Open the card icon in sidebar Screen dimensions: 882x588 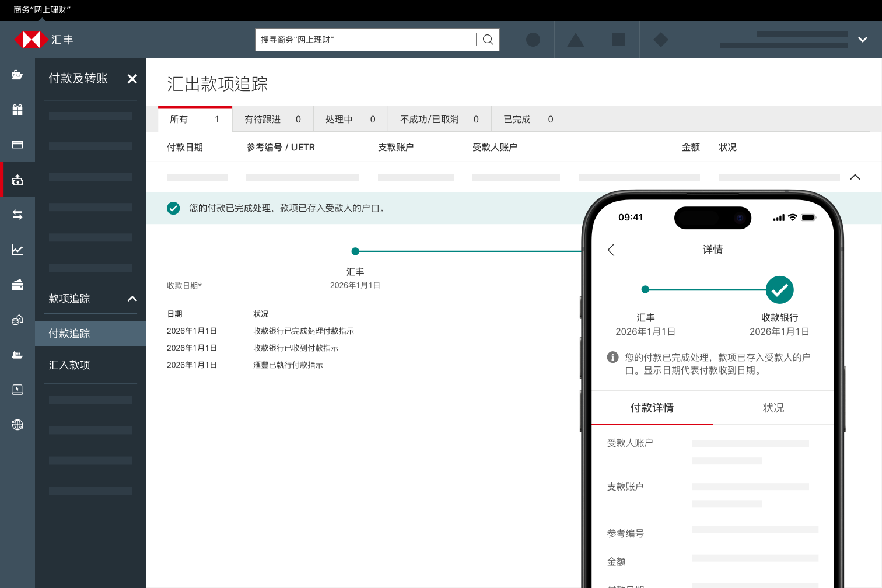(x=17, y=145)
